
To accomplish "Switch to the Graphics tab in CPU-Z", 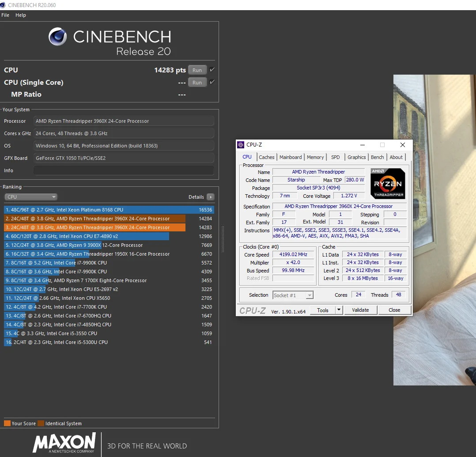I will tap(356, 157).
